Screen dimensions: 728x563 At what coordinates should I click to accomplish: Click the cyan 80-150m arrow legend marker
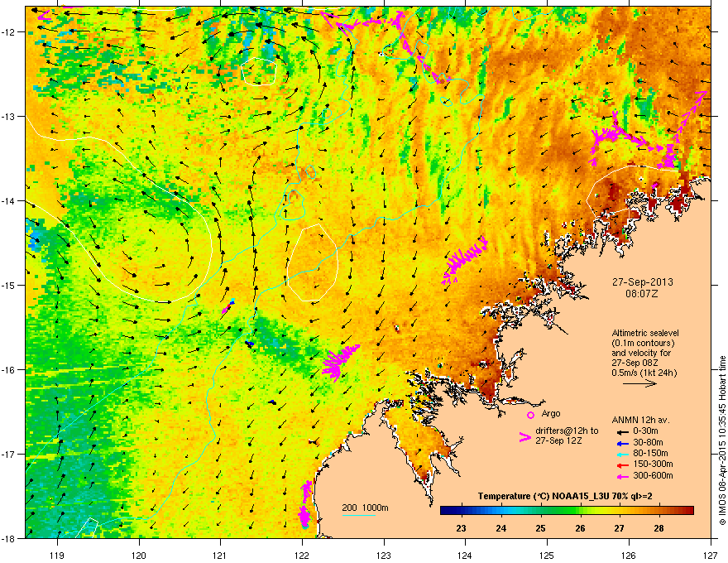click(622, 454)
